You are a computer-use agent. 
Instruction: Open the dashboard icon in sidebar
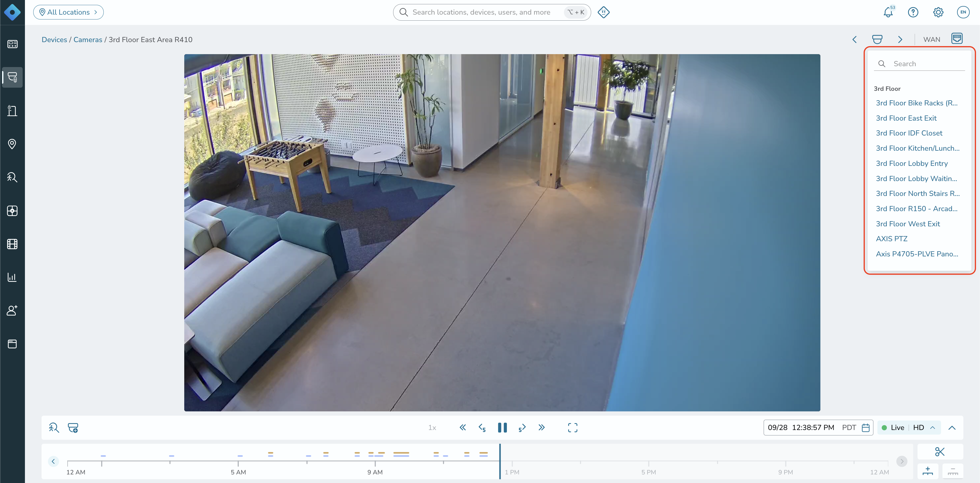[x=12, y=44]
